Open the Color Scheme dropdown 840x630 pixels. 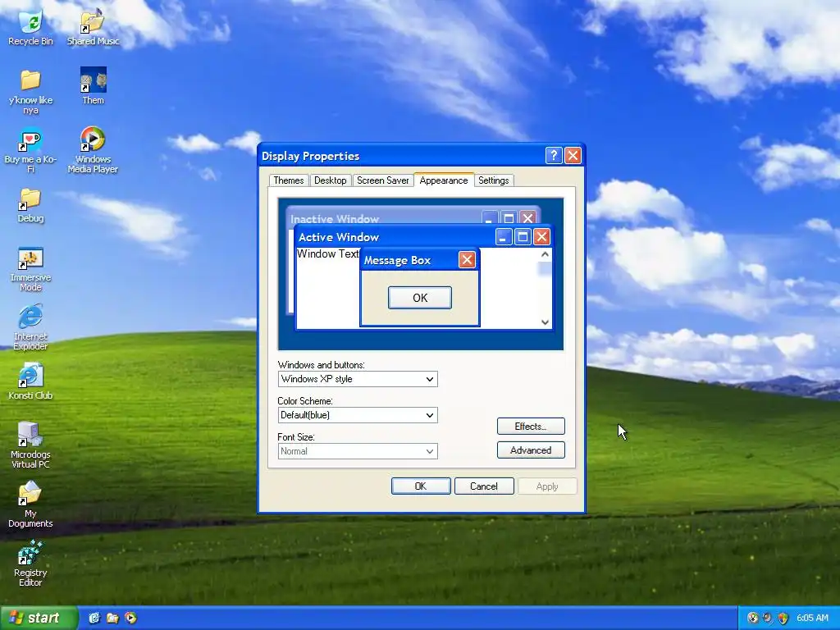click(x=358, y=414)
